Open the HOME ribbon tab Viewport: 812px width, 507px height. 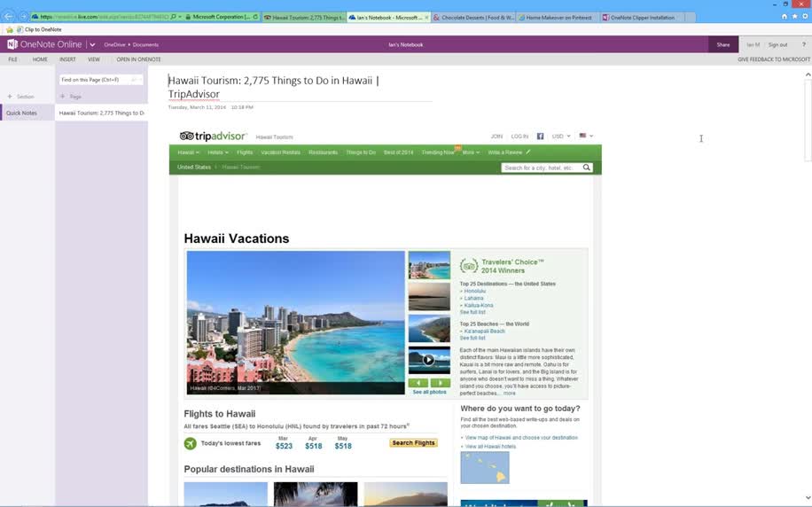40,59
